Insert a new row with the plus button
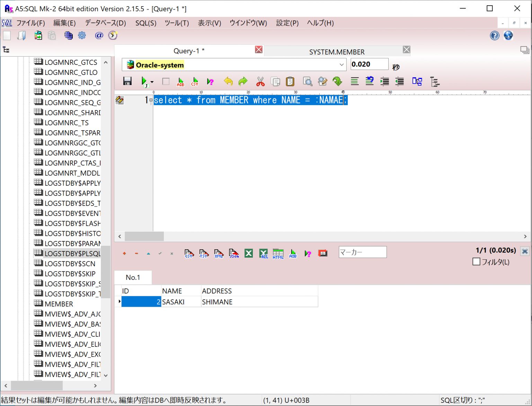Image resolution: width=532 pixels, height=406 pixels. [124, 253]
